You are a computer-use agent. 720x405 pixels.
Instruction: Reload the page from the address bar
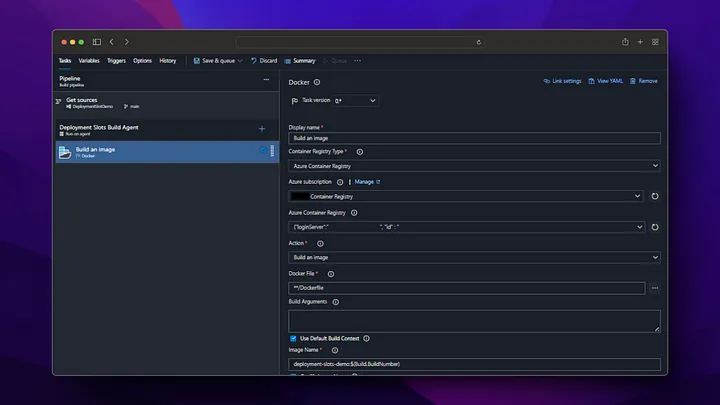(x=478, y=42)
